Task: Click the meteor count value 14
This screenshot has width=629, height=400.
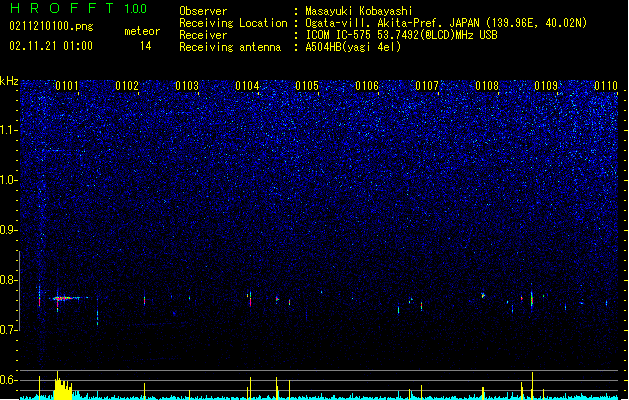Action: 146,46
